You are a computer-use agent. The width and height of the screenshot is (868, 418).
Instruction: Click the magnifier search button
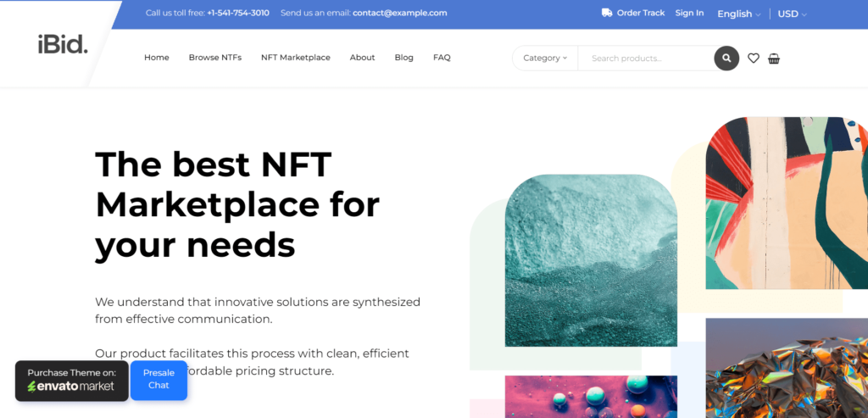726,59
